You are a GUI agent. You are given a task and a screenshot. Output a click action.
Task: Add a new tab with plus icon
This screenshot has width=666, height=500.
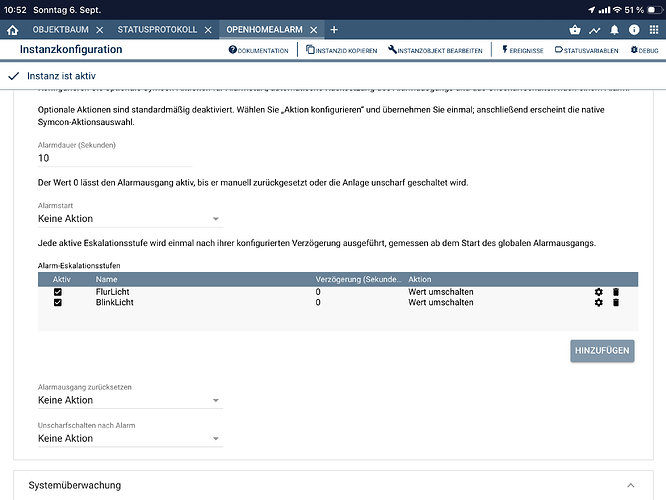pos(334,30)
